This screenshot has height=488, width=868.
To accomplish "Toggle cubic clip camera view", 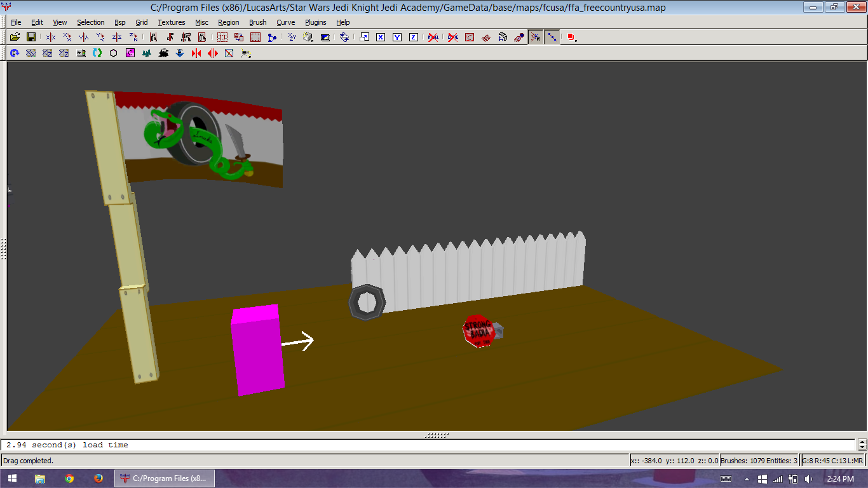I will click(x=325, y=37).
